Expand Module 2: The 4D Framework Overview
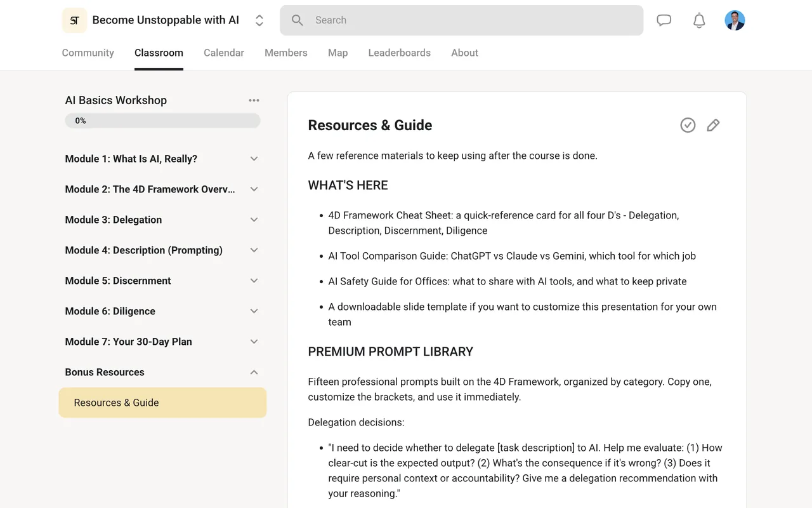 tap(162, 189)
